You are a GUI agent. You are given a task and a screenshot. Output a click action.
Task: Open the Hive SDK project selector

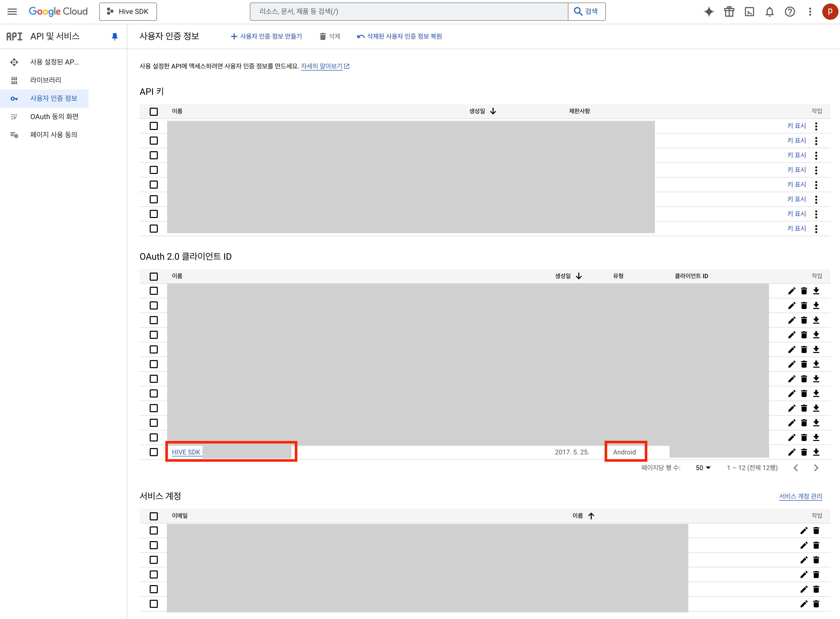[x=128, y=12]
